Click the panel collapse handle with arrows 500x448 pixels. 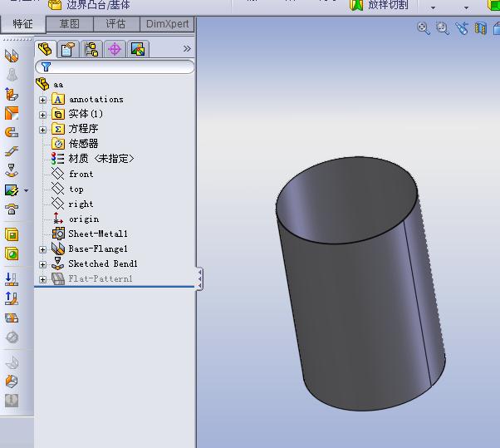pyautogui.click(x=199, y=278)
